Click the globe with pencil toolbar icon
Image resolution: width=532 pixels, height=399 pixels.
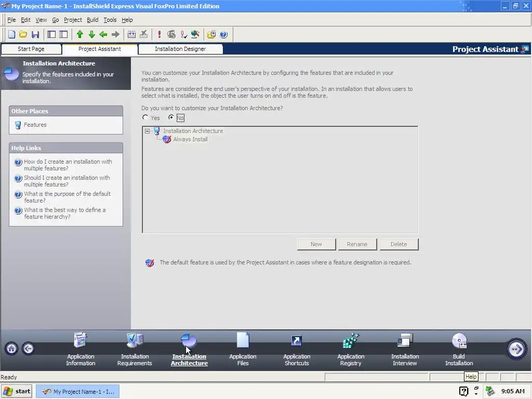coord(195,34)
